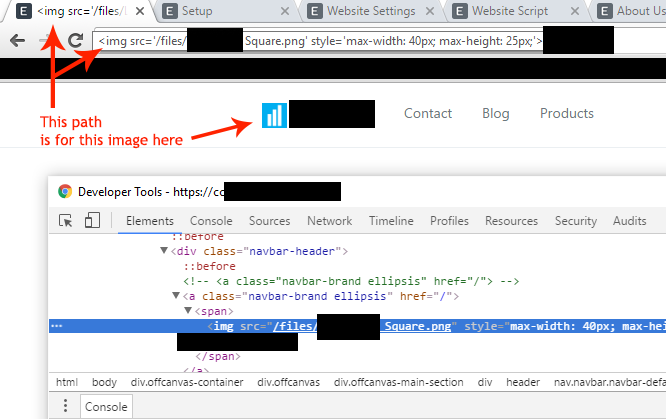Select the highlighted img element row
Viewport: 666px width, 419px height.
(x=400, y=326)
